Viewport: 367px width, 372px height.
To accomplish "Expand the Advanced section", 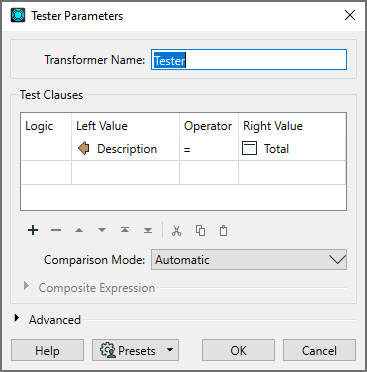I will (x=17, y=318).
